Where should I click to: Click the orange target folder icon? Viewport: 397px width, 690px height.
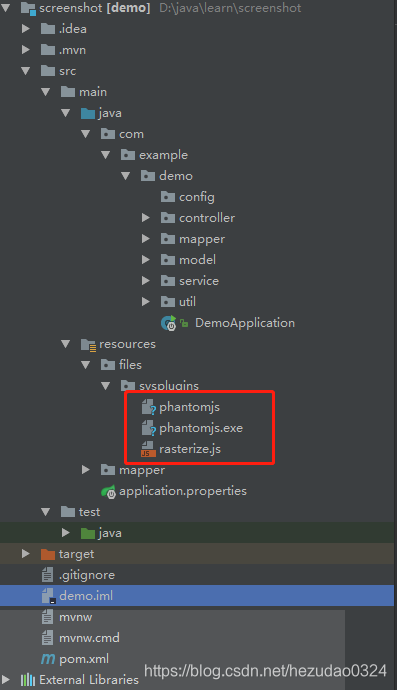(x=48, y=554)
